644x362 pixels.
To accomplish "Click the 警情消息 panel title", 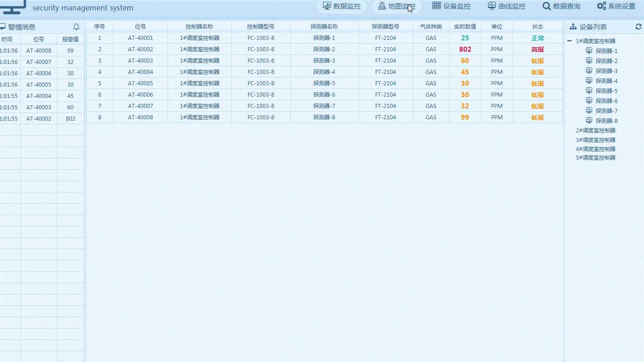I will 21,27.
